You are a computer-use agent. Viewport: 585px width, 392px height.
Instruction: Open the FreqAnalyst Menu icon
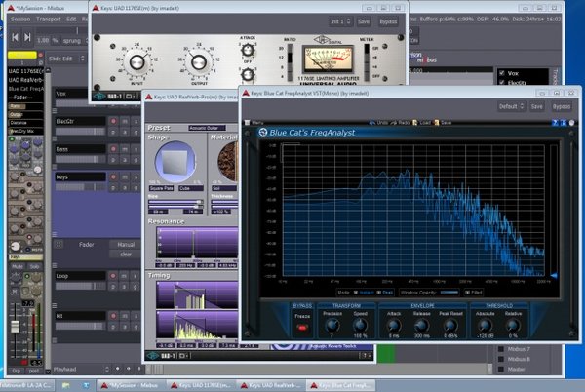247,123
